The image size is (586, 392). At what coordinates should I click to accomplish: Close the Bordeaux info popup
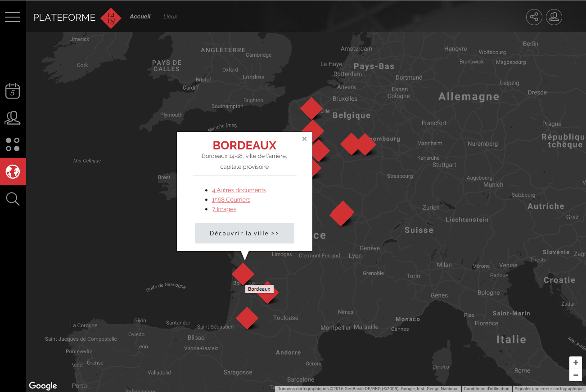[304, 139]
